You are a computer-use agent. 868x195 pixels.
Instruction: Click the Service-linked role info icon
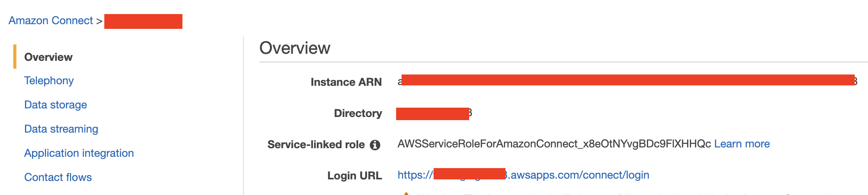(x=375, y=145)
